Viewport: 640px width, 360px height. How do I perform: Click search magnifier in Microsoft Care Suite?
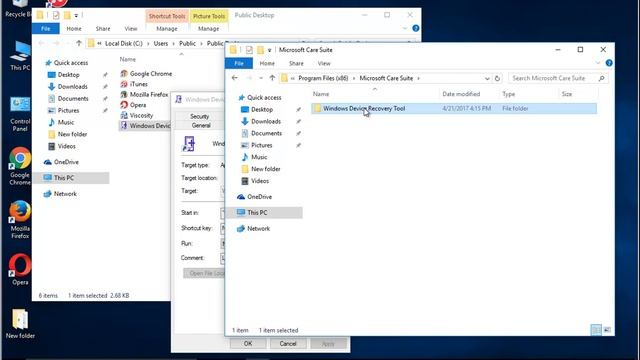[602, 78]
